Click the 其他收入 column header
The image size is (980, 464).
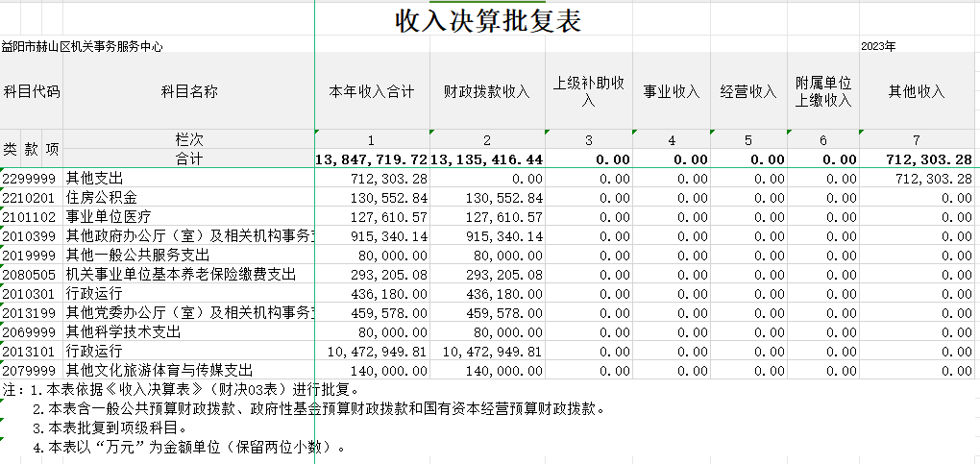click(x=917, y=92)
